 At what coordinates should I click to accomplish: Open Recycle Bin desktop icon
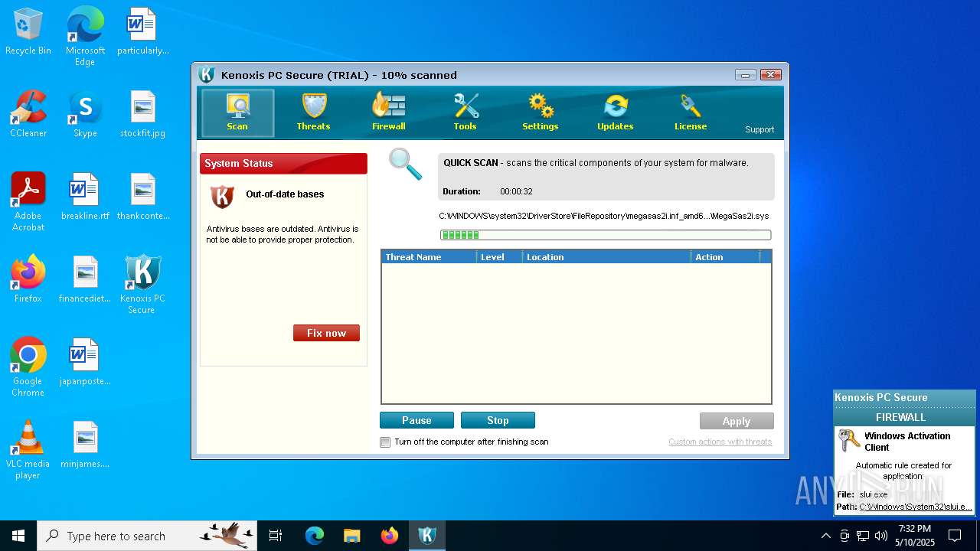click(28, 32)
